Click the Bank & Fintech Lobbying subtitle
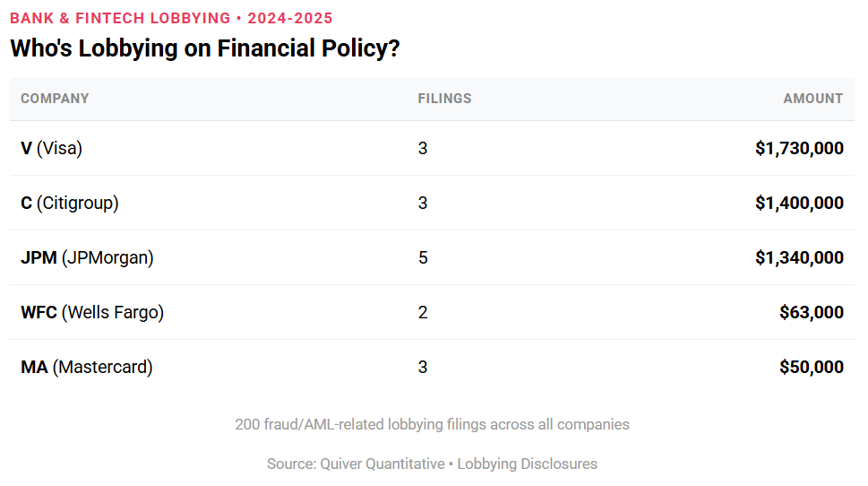 point(171,18)
